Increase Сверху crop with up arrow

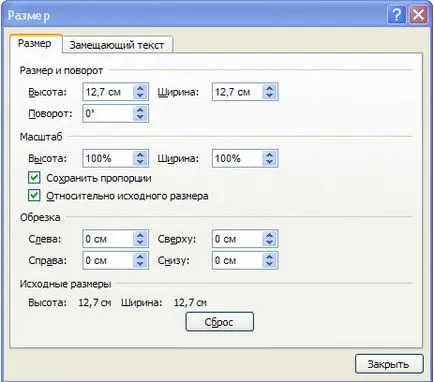pos(270,235)
